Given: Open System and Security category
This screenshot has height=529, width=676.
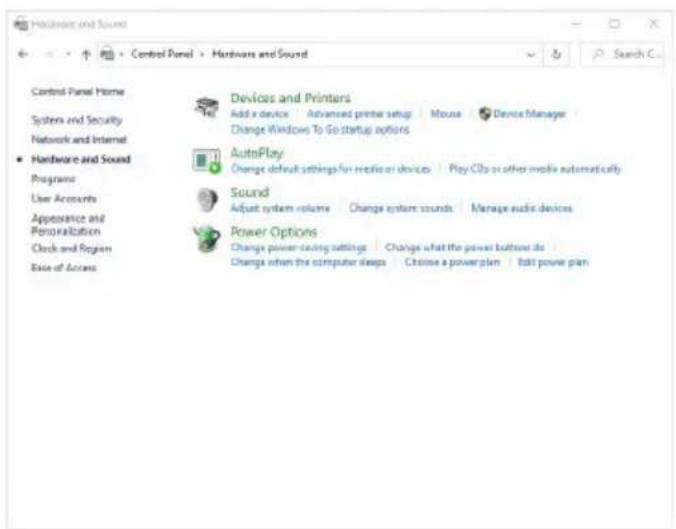Looking at the screenshot, I should click(x=77, y=119).
